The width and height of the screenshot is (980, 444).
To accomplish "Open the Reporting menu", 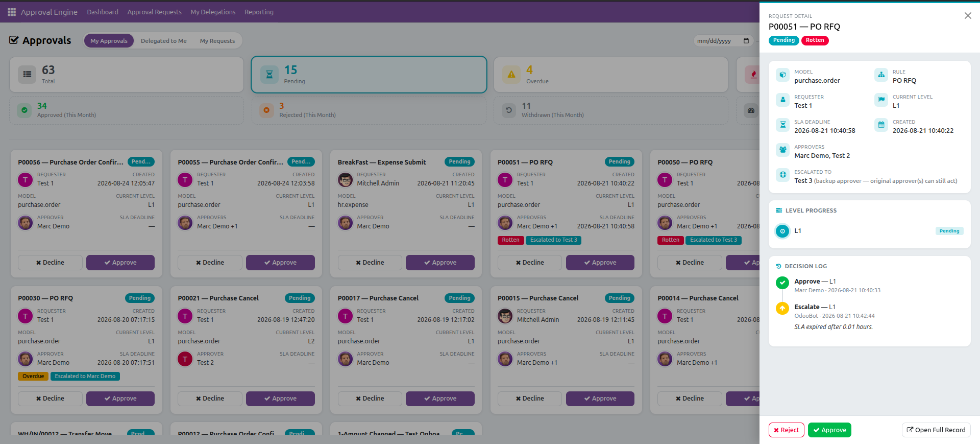I will coord(259,12).
